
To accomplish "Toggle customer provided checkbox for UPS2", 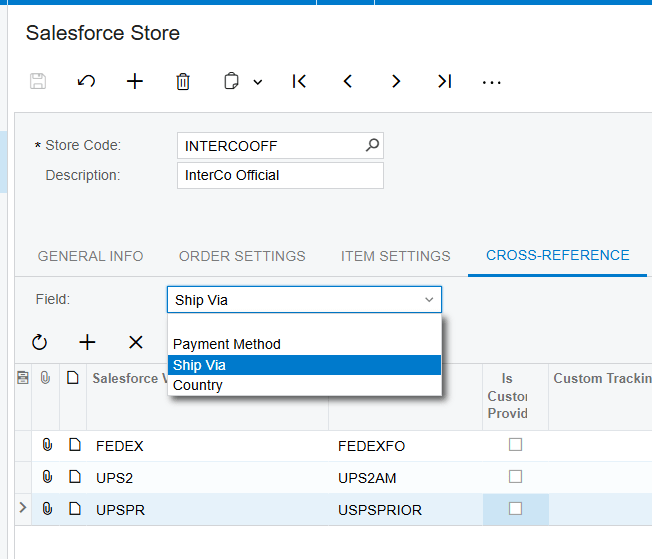I will pyautogui.click(x=515, y=477).
